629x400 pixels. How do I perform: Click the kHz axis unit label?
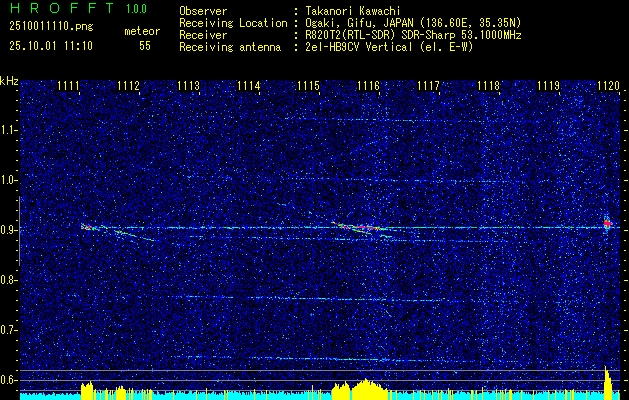pyautogui.click(x=9, y=81)
